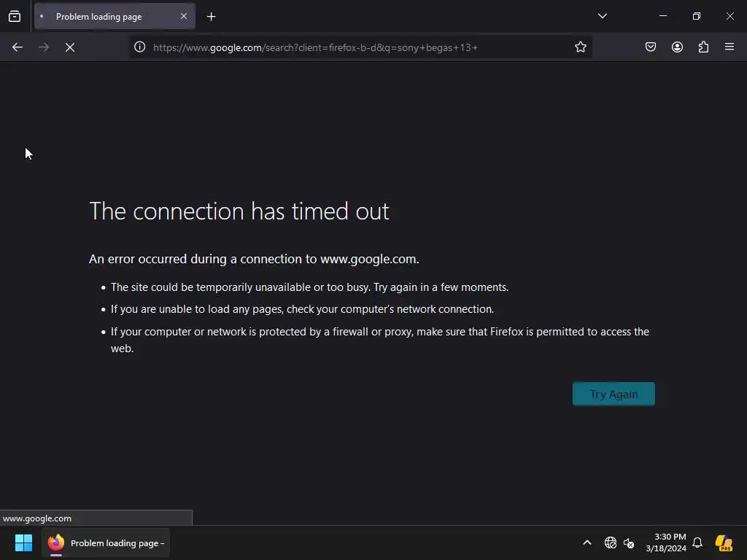The image size is (747, 560).
Task: Open the notifications bell icon
Action: [x=697, y=542]
